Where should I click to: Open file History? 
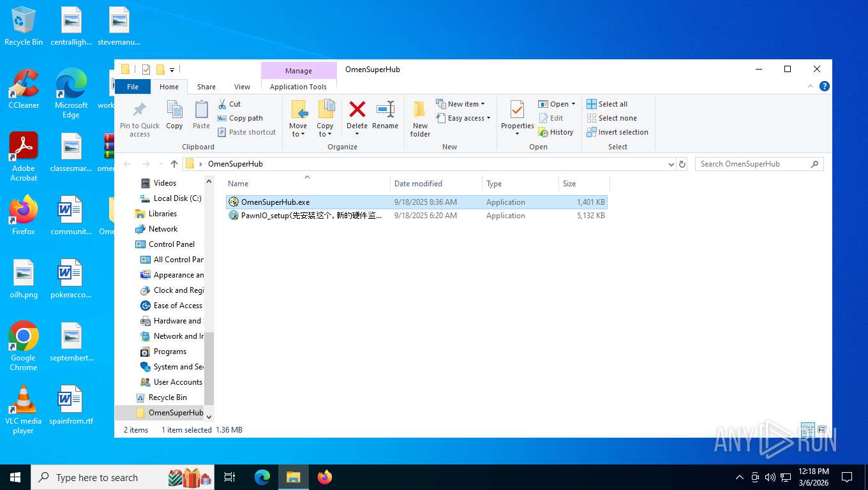tap(556, 132)
